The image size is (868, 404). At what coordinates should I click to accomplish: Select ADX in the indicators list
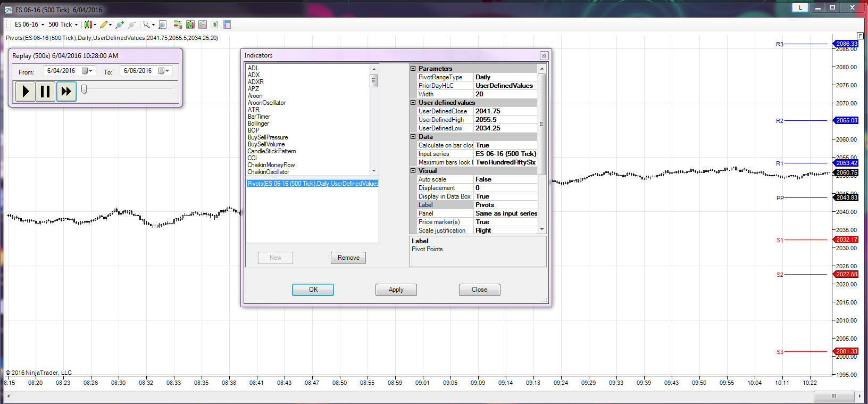point(254,75)
